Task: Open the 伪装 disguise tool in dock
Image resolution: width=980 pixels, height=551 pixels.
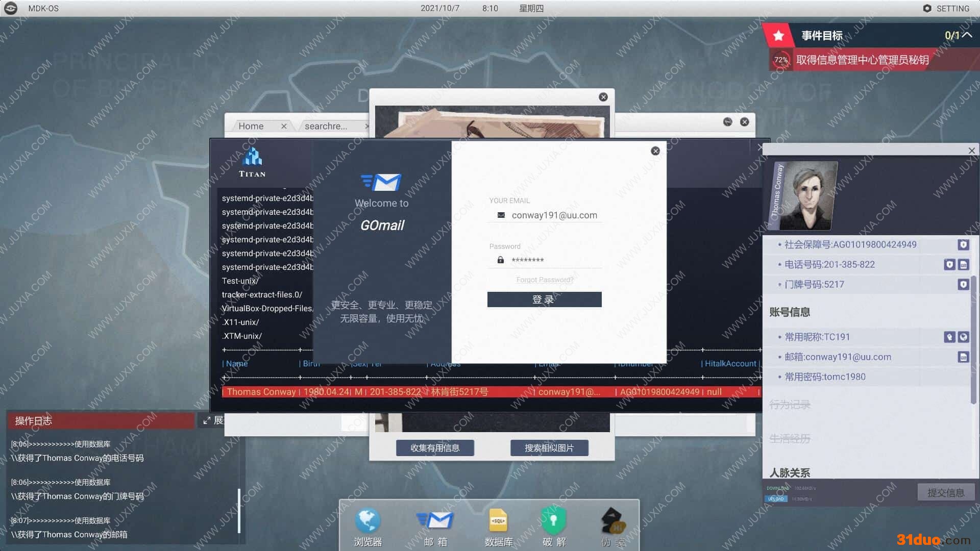Action: click(x=612, y=521)
